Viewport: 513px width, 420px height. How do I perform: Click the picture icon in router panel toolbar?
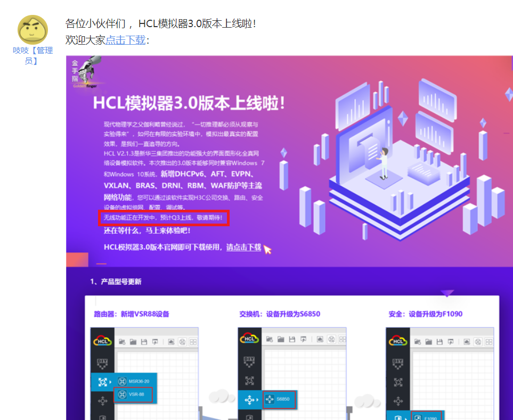171,342
